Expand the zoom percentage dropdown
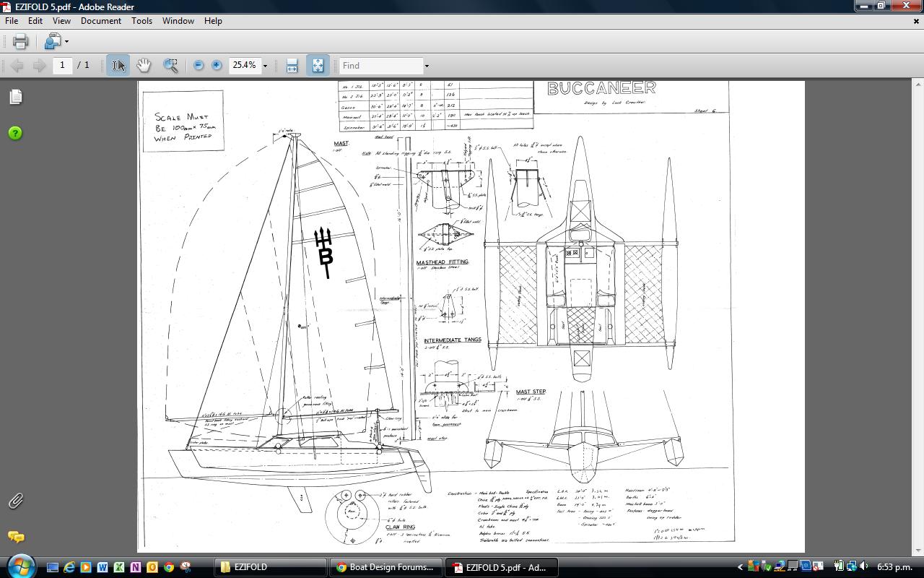Screen dimensions: 924x578 pos(265,66)
